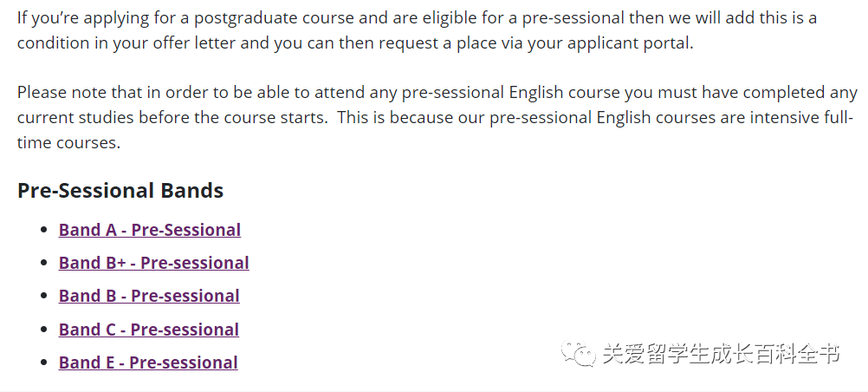The width and height of the screenshot is (868, 392).
Task: Click the final line reading "time courses."
Action: click(x=68, y=143)
